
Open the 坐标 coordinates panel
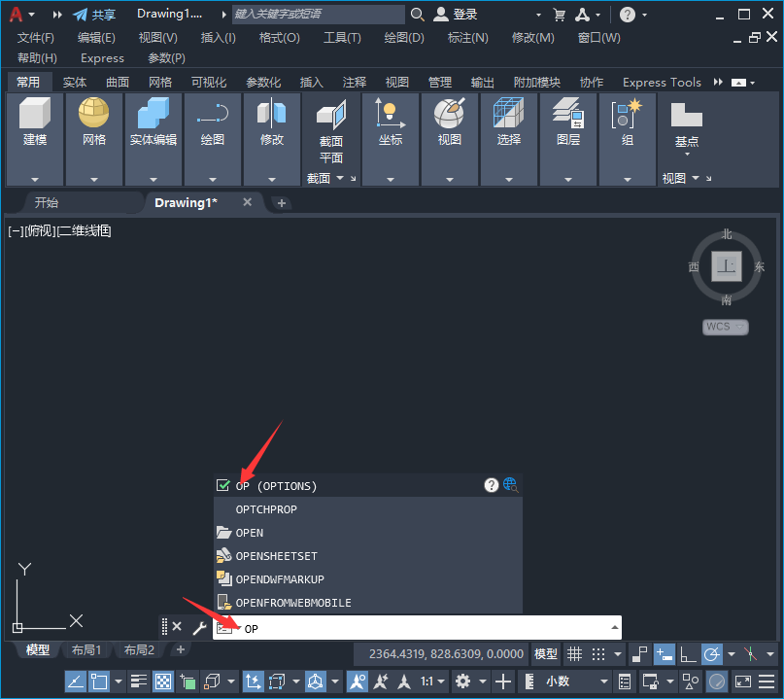[x=390, y=139]
